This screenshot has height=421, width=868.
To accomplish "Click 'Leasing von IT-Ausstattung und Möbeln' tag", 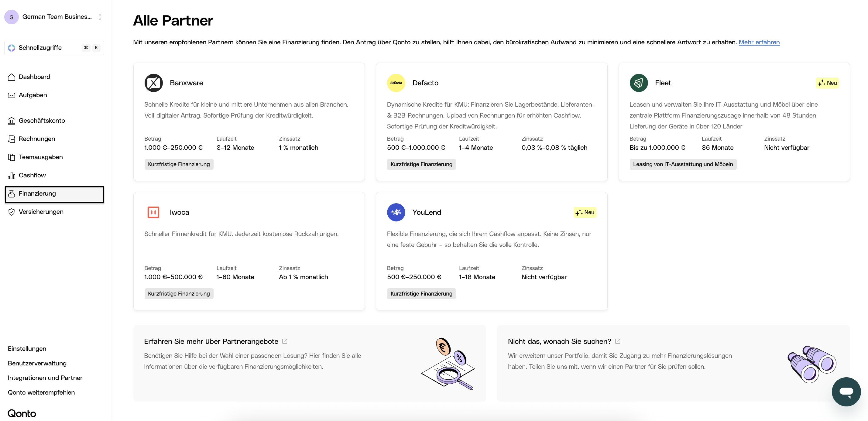I will click(683, 164).
